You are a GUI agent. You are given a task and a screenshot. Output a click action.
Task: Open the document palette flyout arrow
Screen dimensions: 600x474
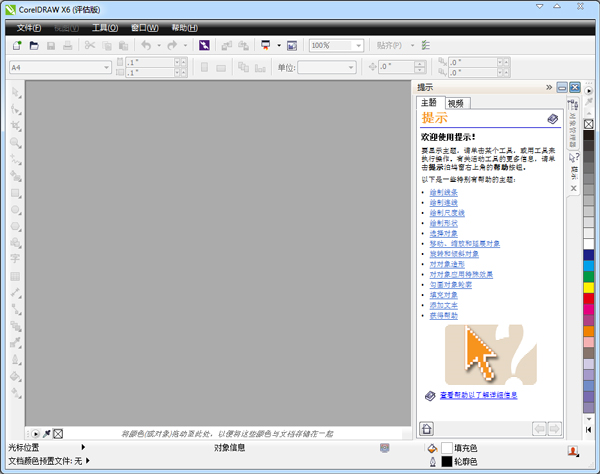pos(36,433)
